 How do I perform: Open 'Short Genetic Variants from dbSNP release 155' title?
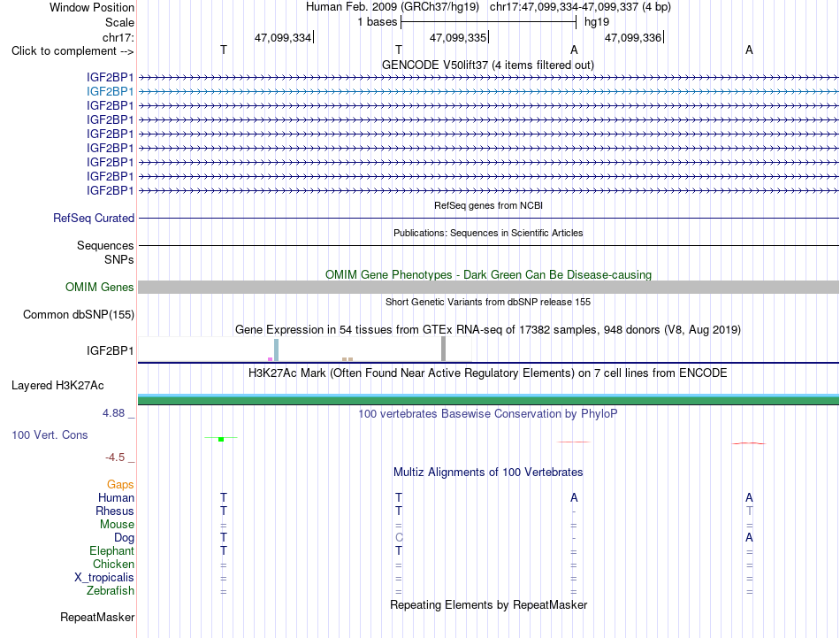pyautogui.click(x=488, y=302)
